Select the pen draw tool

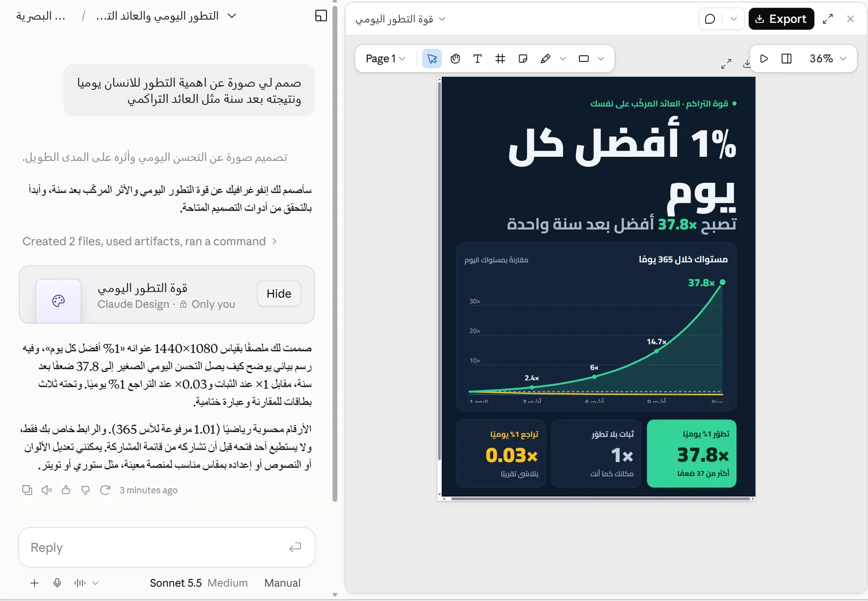546,59
